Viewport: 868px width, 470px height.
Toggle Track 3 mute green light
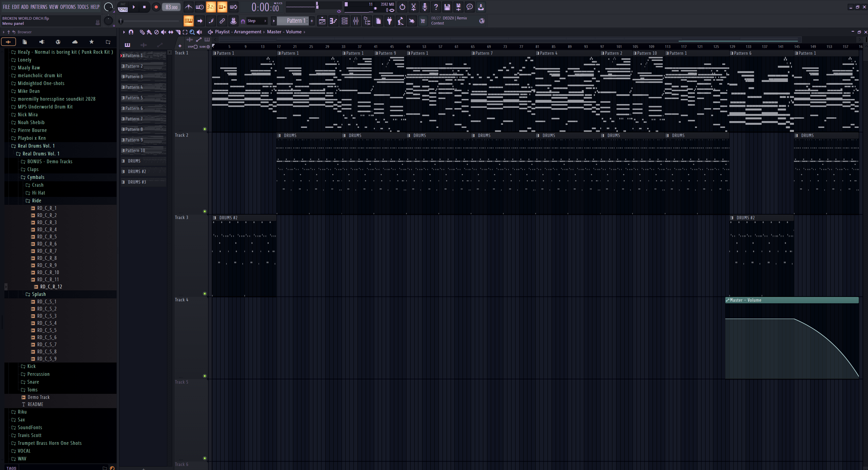pos(205,294)
